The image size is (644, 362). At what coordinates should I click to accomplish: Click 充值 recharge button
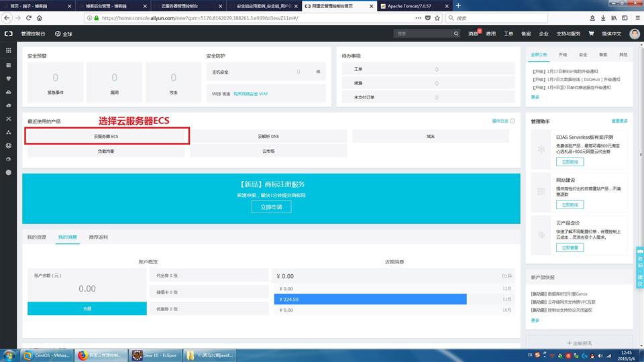point(87,308)
